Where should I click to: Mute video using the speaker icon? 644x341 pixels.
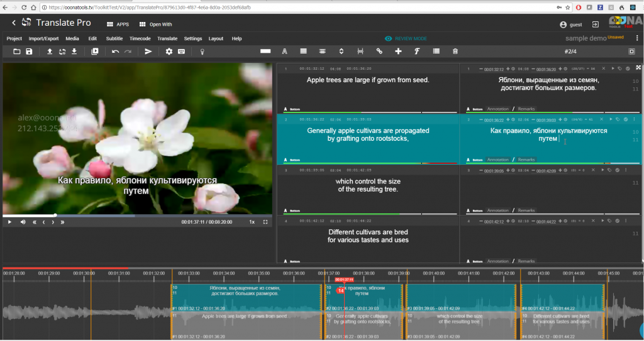pyautogui.click(x=23, y=222)
